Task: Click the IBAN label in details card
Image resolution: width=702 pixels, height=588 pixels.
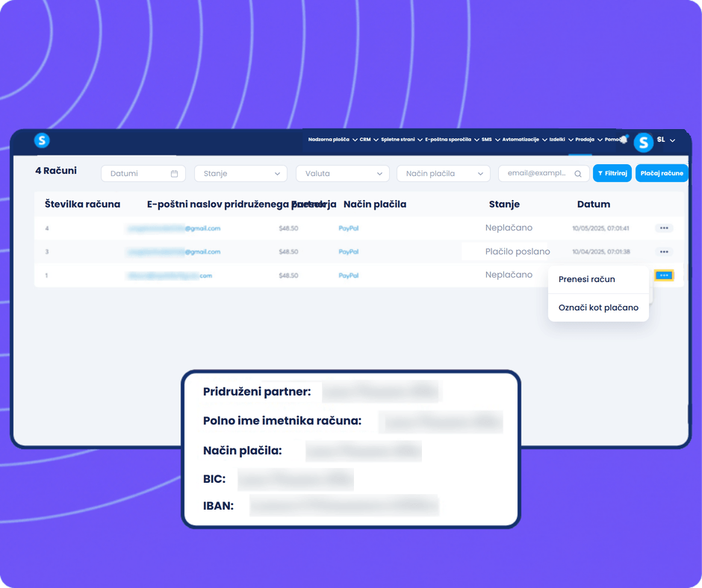Action: click(219, 506)
